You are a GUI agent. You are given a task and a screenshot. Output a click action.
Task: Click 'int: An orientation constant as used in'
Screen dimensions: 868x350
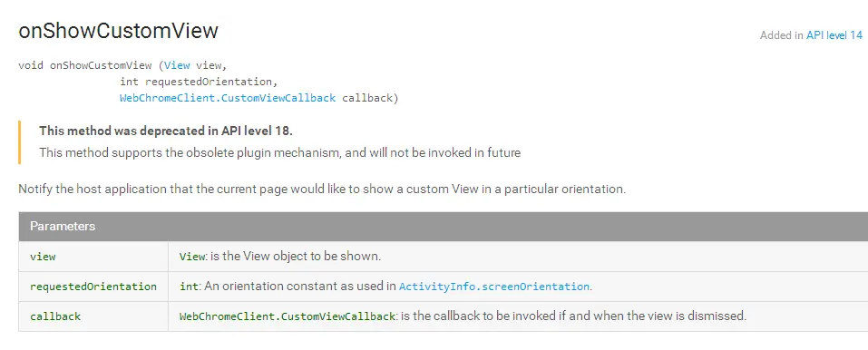(288, 287)
